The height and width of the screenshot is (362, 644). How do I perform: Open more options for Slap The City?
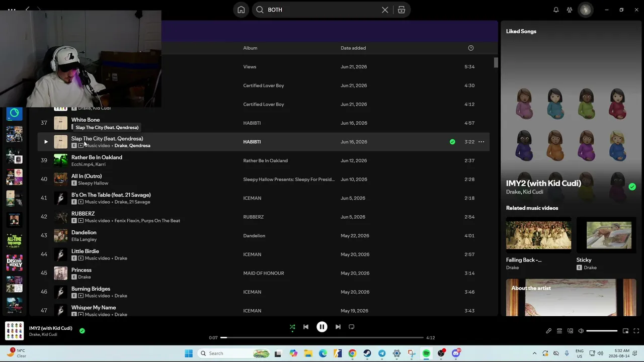(x=481, y=142)
